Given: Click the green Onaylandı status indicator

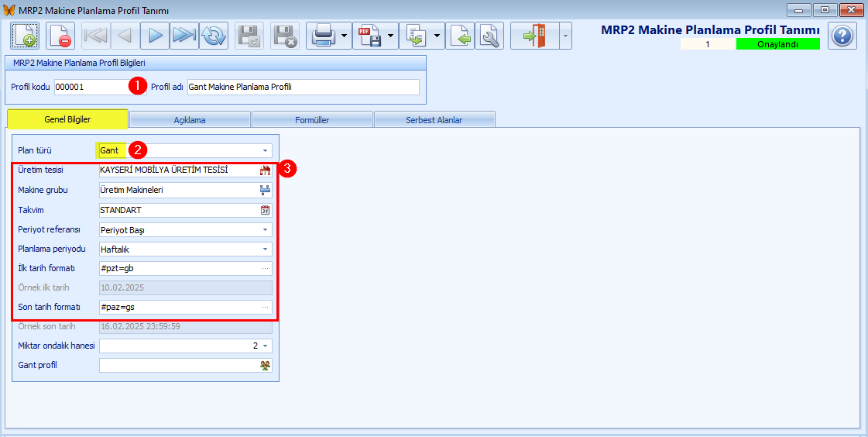Looking at the screenshot, I should [x=777, y=44].
